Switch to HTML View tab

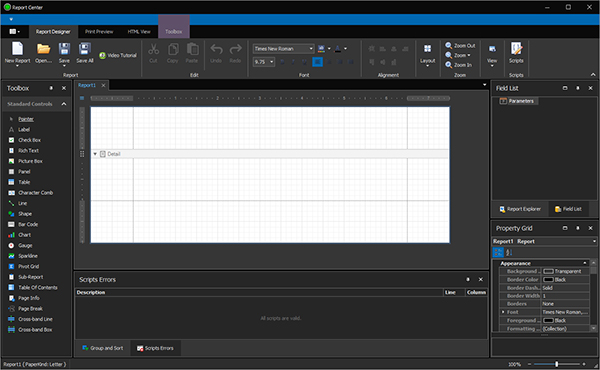tap(139, 32)
